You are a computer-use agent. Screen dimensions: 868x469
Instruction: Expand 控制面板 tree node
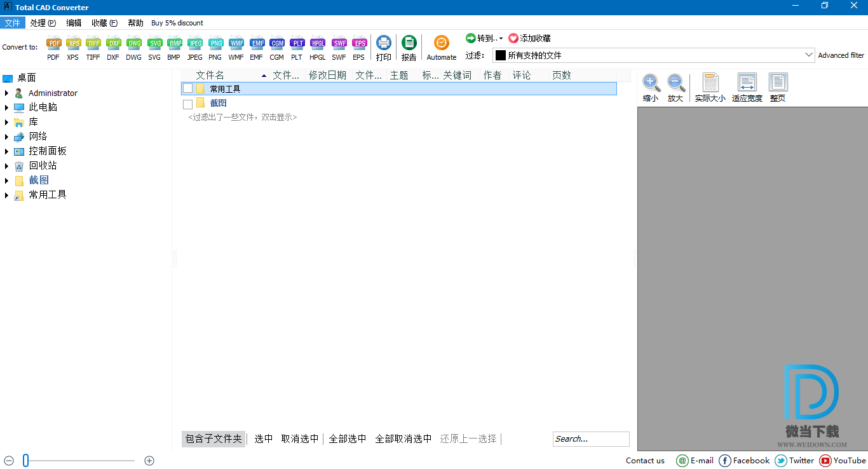click(x=6, y=151)
